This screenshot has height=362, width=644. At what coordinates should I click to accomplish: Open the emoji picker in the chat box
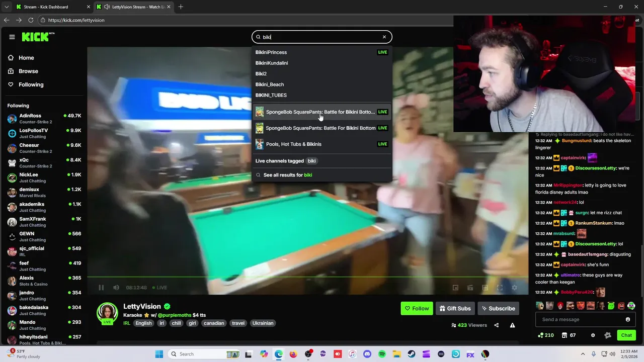click(628, 319)
